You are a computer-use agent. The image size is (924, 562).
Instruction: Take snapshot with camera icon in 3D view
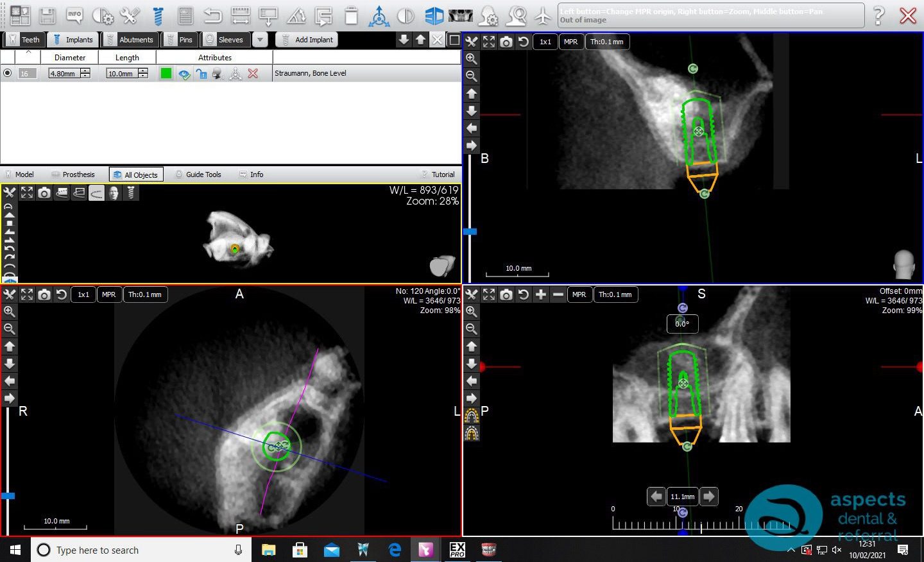[44, 192]
